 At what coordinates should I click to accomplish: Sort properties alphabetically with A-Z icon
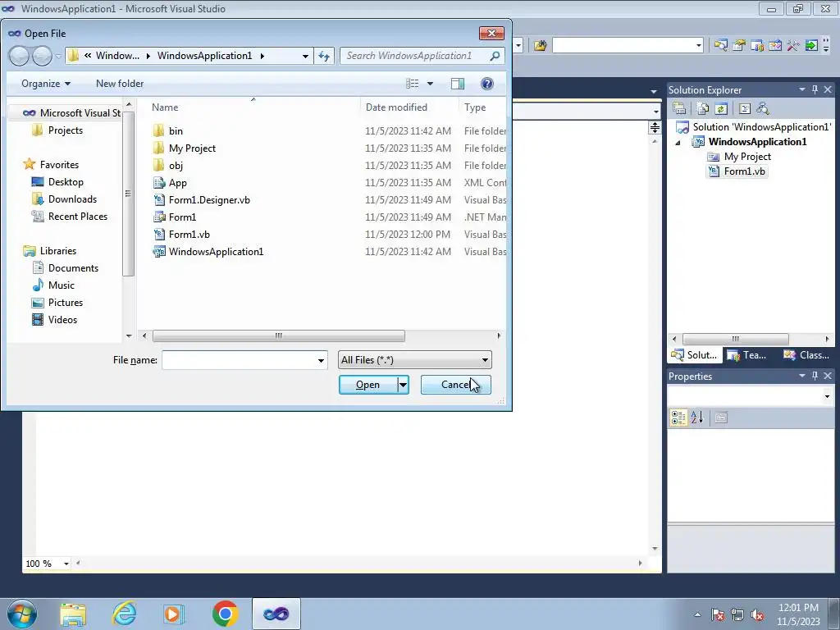(x=697, y=418)
